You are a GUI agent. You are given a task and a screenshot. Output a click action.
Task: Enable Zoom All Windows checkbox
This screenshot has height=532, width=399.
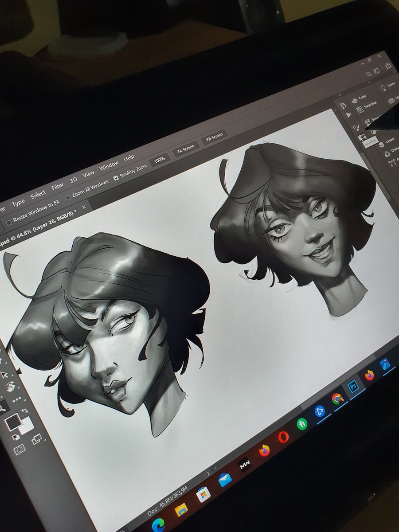click(x=68, y=197)
